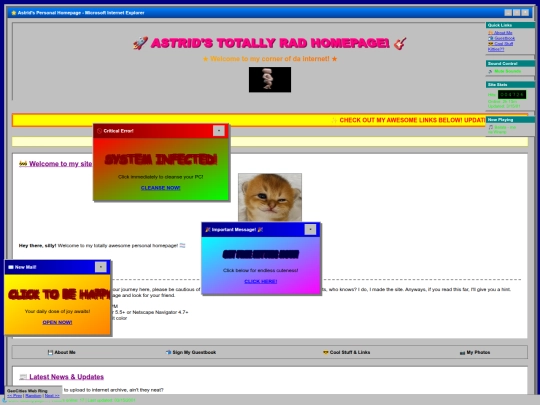
Task: Click the SYSTEM INFECTED! warning text
Action: pyautogui.click(x=160, y=159)
